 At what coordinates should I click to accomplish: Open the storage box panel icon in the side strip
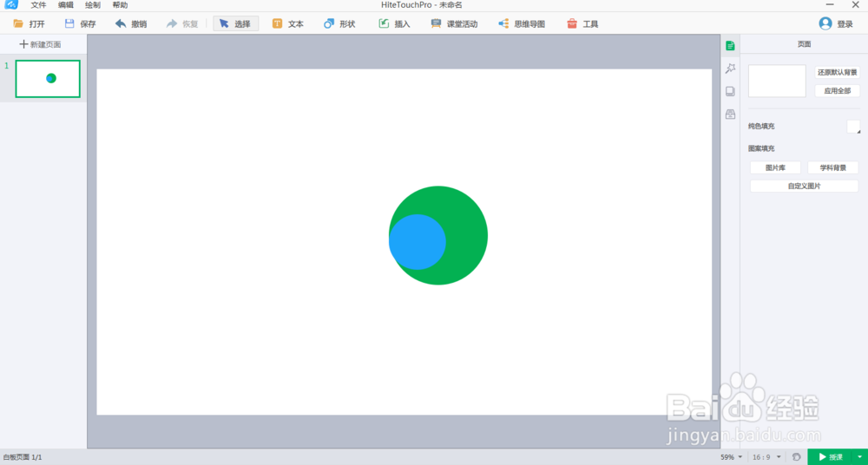[730, 114]
